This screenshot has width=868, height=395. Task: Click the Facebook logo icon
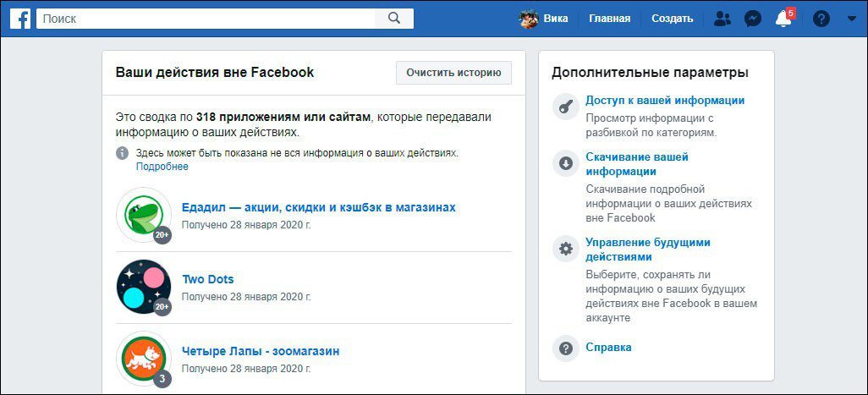(20, 19)
